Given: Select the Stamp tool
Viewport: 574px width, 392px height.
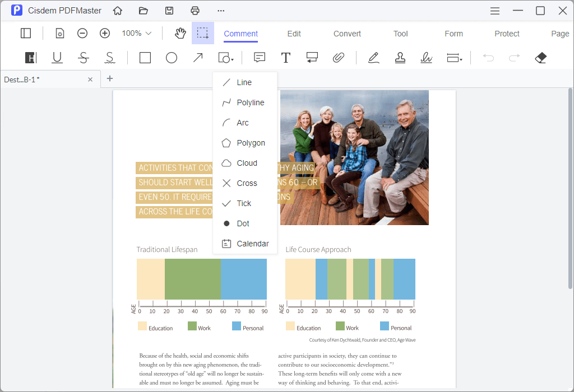Looking at the screenshot, I should (400, 58).
